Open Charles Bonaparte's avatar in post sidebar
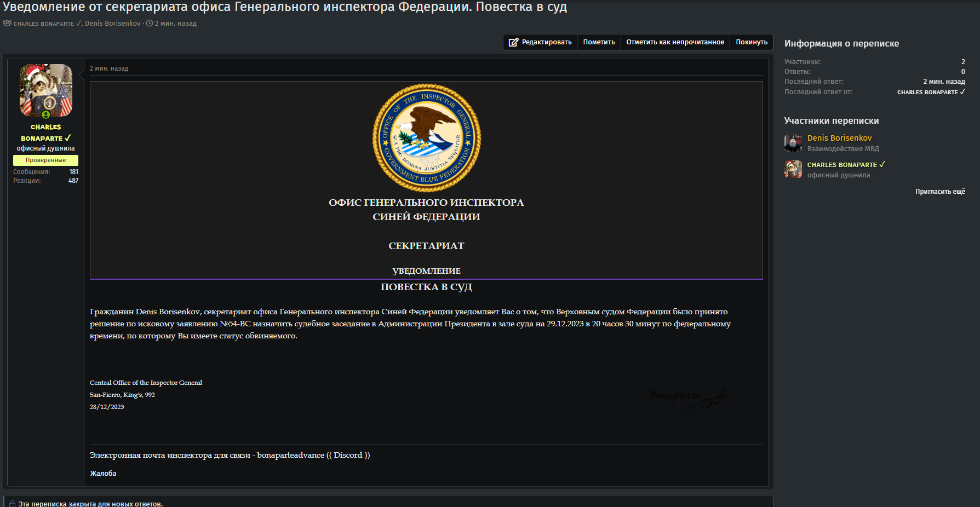 click(46, 90)
